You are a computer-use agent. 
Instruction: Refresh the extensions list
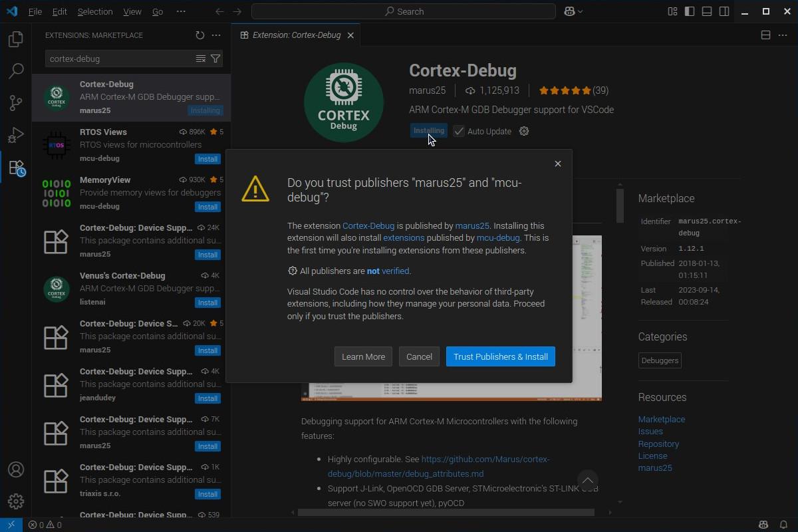click(x=199, y=35)
